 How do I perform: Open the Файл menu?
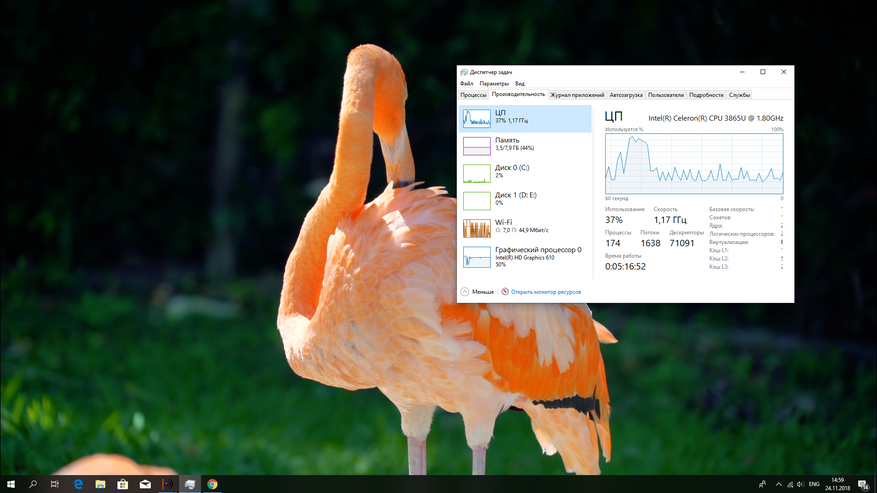[466, 84]
